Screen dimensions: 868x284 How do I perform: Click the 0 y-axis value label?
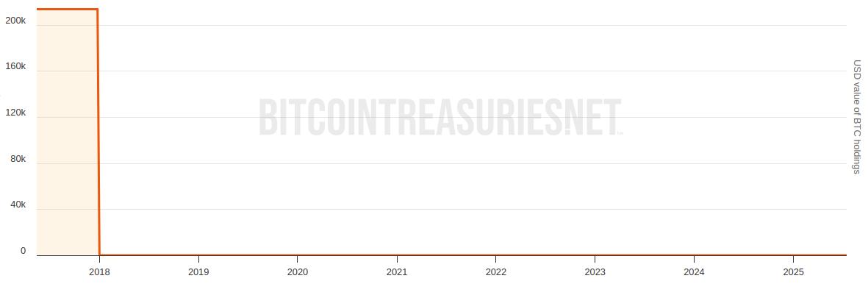pos(24,252)
